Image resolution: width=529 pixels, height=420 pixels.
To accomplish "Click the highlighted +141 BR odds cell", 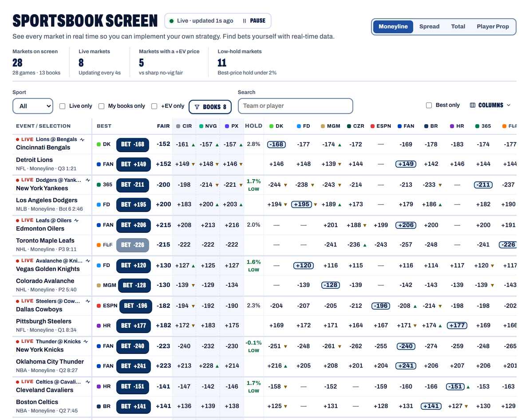I will click(431, 407).
